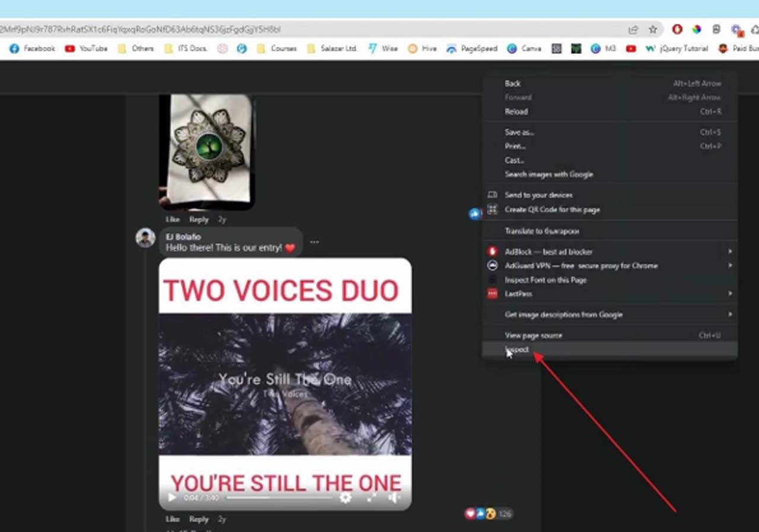Click the video progress bar
Viewport: 759px width, 532px height.
[279, 498]
